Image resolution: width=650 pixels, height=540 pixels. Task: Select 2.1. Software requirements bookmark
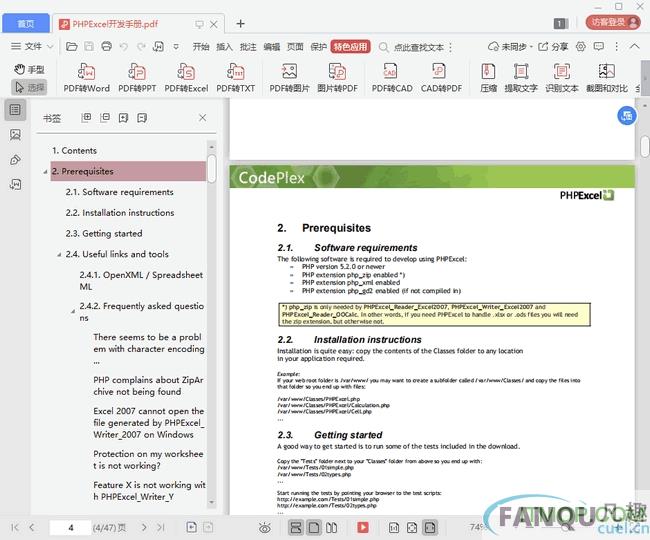pos(119,192)
